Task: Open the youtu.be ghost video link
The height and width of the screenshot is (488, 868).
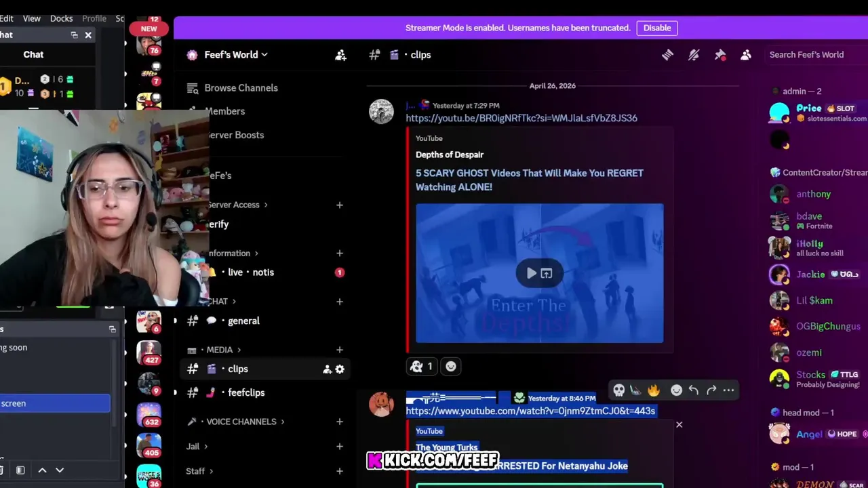Action: tap(521, 118)
